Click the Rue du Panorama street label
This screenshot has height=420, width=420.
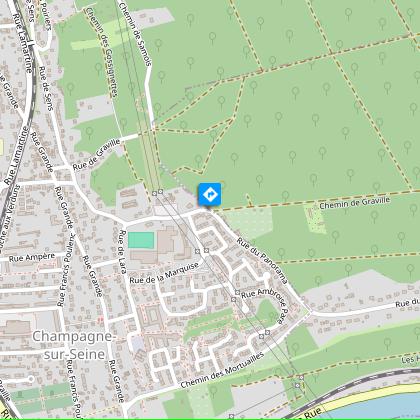click(x=262, y=261)
